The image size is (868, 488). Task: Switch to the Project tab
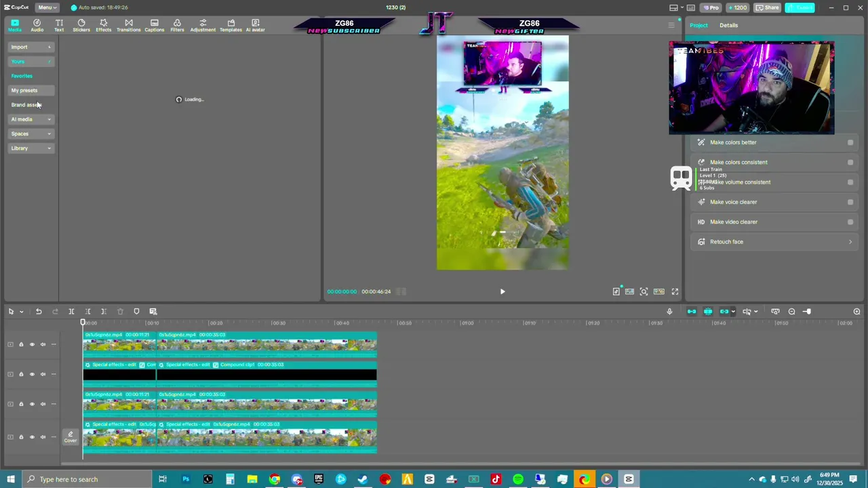pos(698,25)
